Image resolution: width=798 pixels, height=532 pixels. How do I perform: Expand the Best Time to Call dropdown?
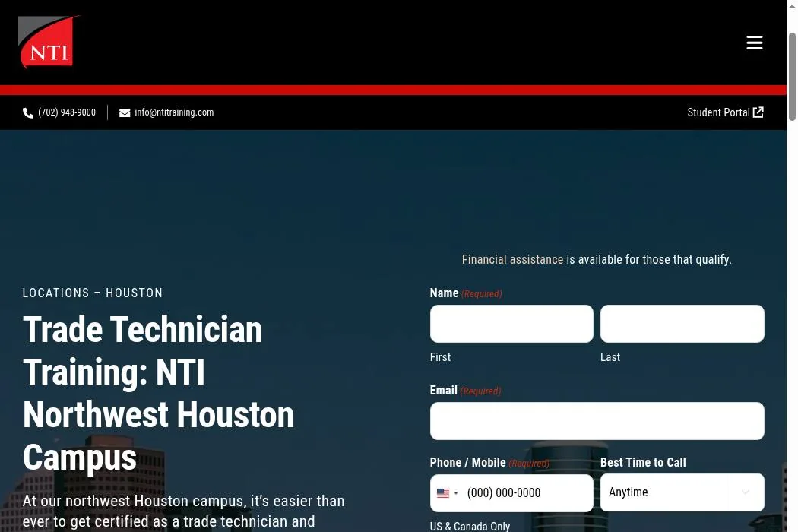coord(682,492)
